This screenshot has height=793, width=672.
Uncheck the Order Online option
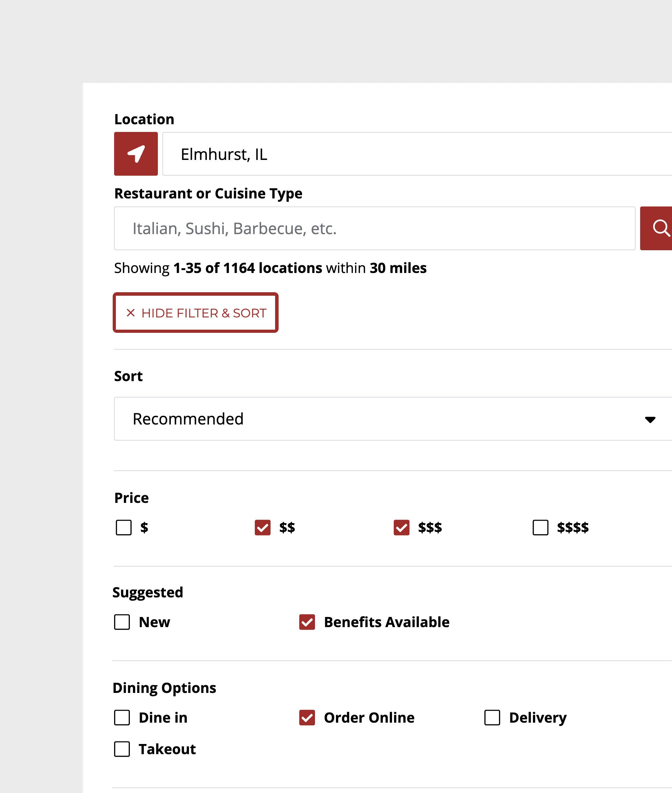[307, 718]
